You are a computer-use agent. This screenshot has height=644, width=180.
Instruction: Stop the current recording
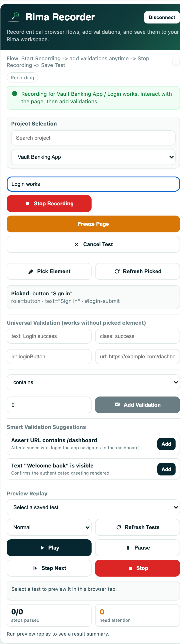pos(49,204)
